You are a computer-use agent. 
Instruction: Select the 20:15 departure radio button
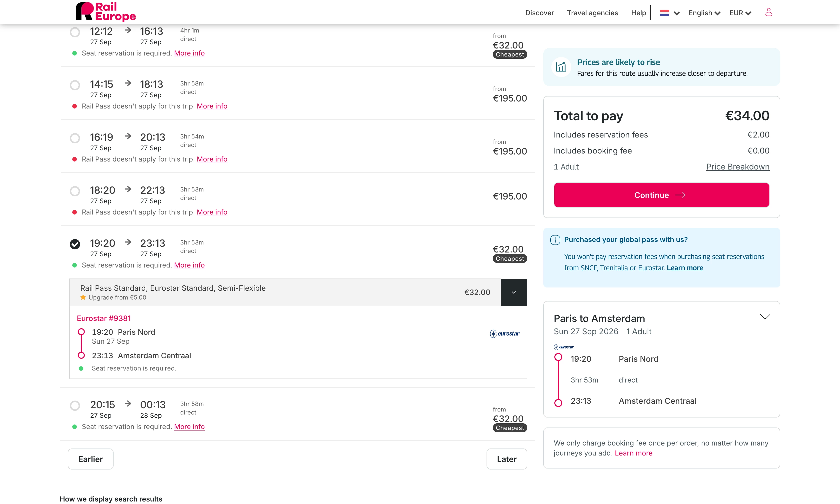coord(75,405)
